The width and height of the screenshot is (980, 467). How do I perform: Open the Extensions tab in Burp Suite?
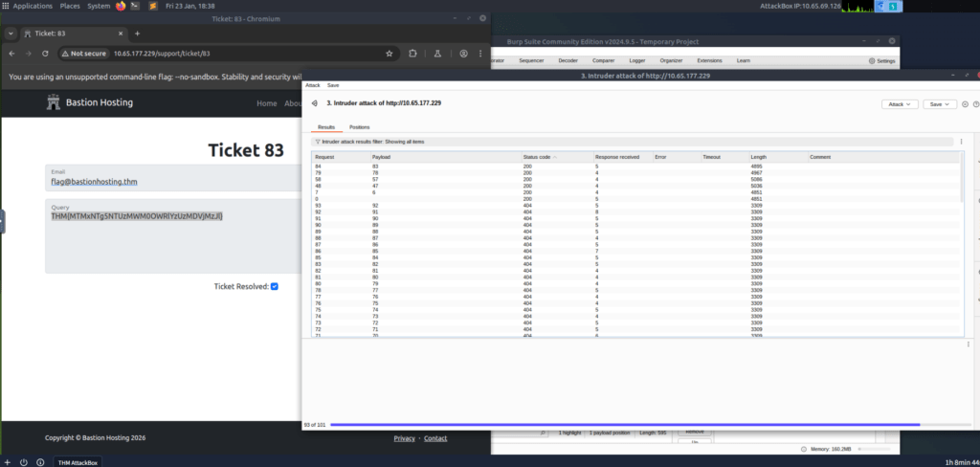click(x=709, y=60)
